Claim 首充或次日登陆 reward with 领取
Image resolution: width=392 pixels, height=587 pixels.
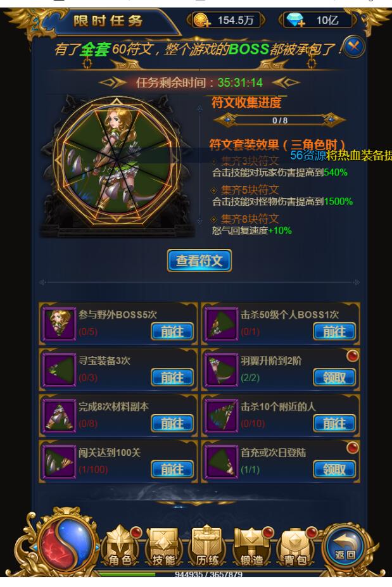(334, 469)
